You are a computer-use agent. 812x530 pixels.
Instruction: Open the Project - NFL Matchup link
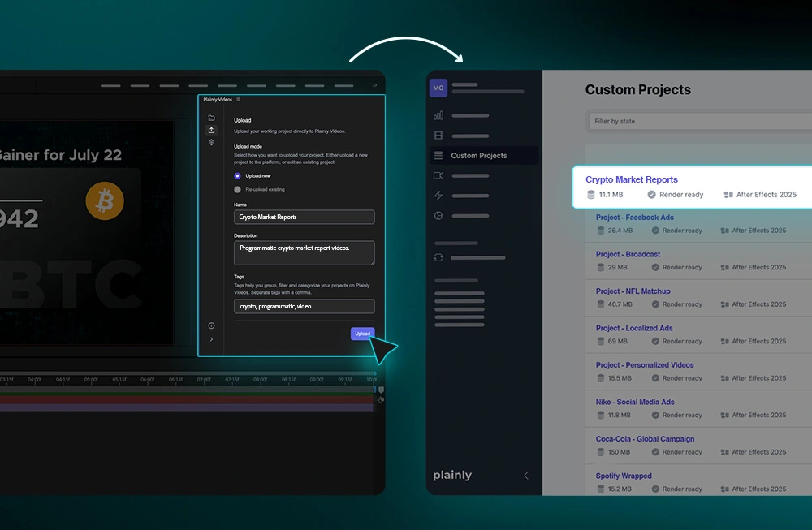tap(633, 291)
